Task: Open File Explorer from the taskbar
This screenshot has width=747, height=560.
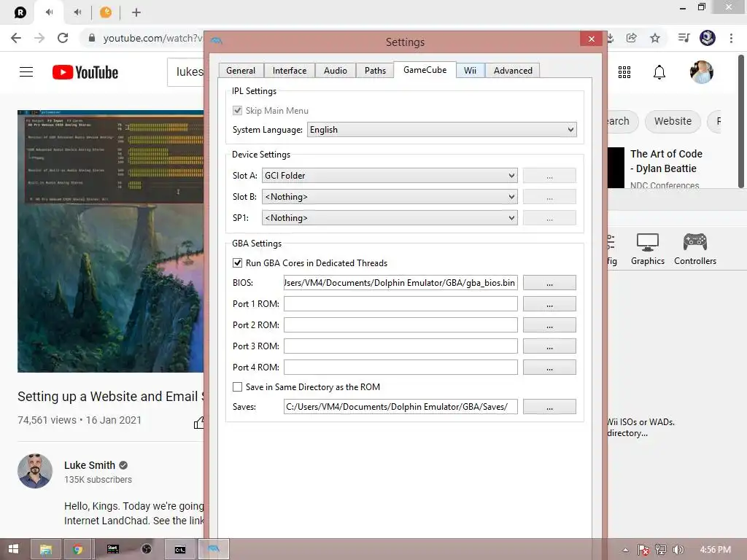Action: point(46,550)
